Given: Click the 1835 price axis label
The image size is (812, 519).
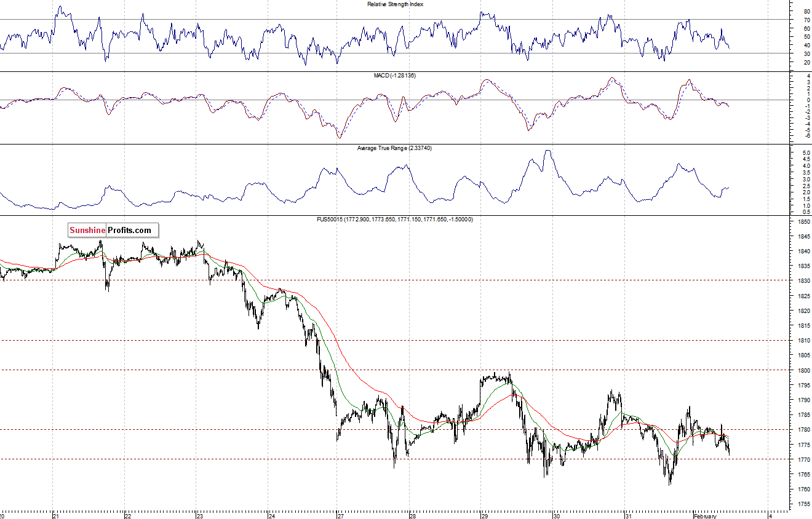Looking at the screenshot, I should (x=803, y=266).
